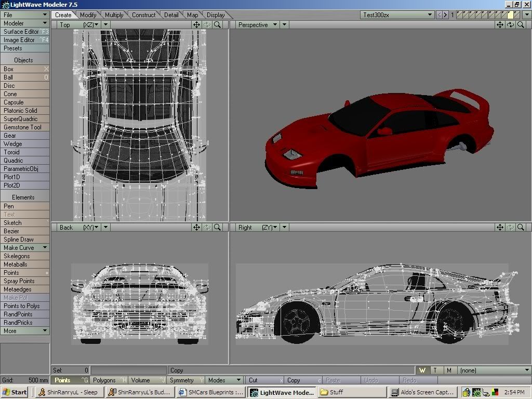Open the Construct tab
532x399 pixels.
click(x=143, y=15)
